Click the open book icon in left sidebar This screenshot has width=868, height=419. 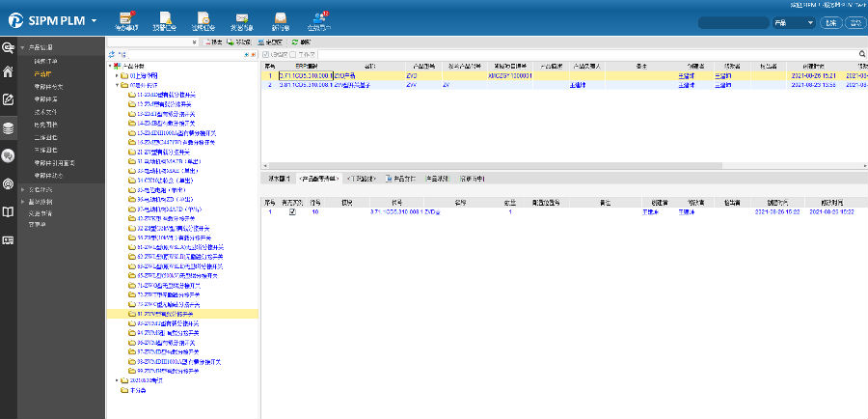pyautogui.click(x=9, y=210)
